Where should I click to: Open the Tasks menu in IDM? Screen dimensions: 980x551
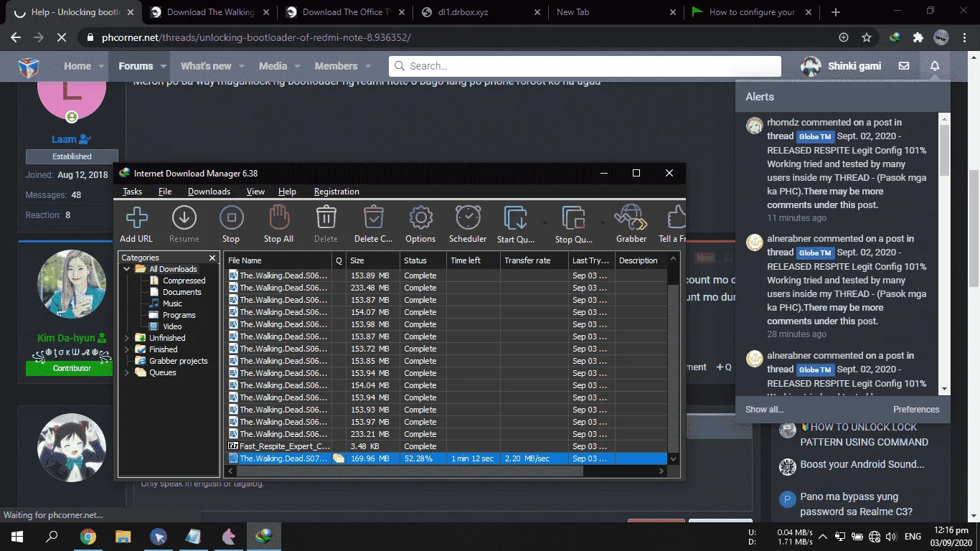coord(132,192)
